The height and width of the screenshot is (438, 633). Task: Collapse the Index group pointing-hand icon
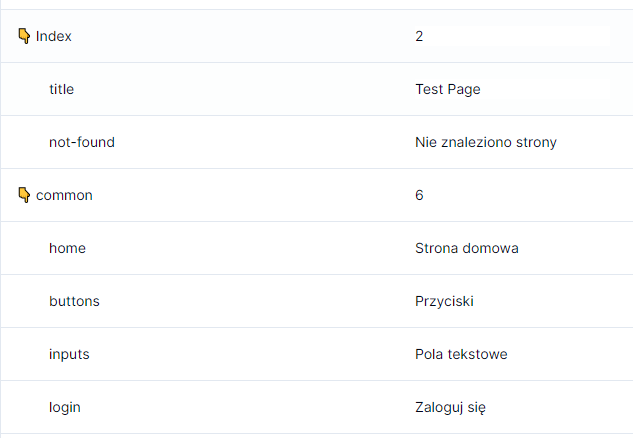24,36
